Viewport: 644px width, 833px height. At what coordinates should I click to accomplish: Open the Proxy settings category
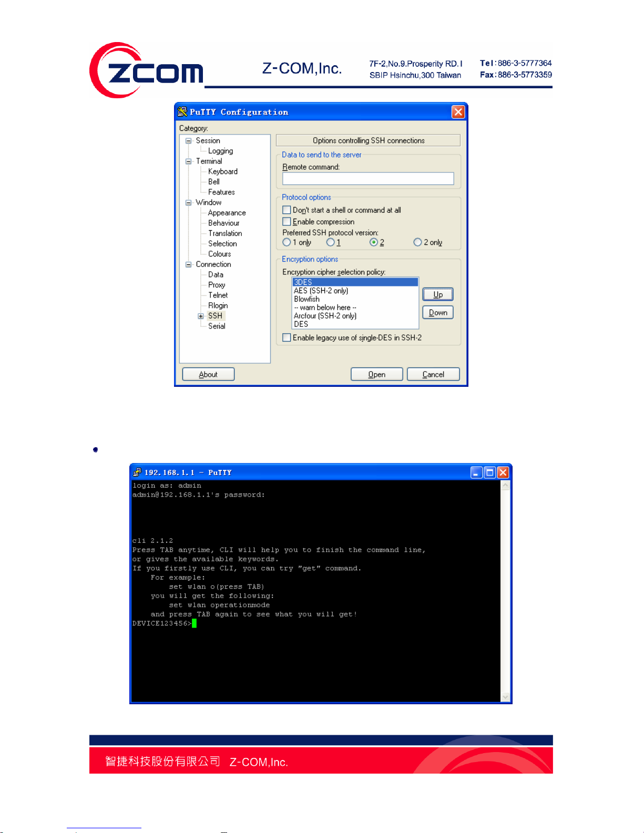[217, 285]
